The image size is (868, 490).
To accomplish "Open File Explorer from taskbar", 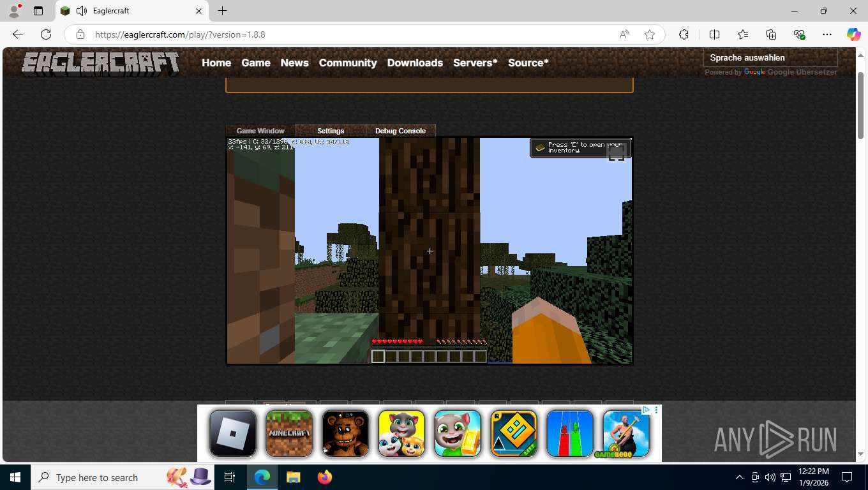I will pos(293,477).
